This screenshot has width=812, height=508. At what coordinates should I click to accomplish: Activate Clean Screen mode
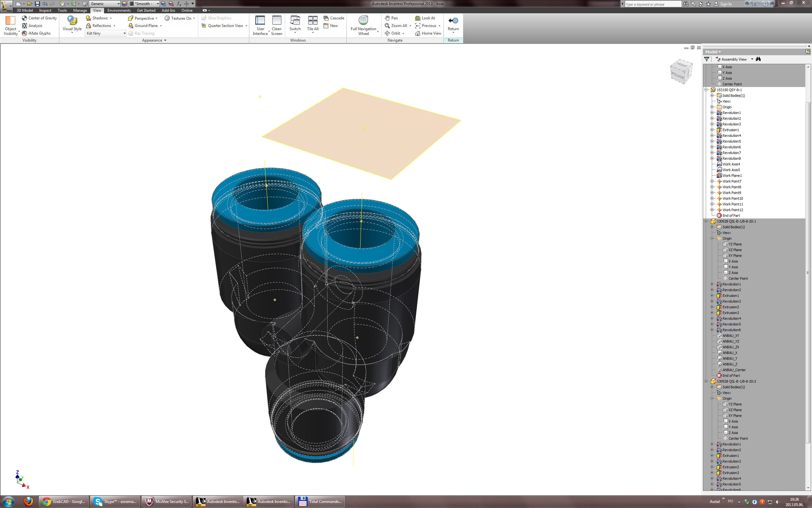(277, 25)
